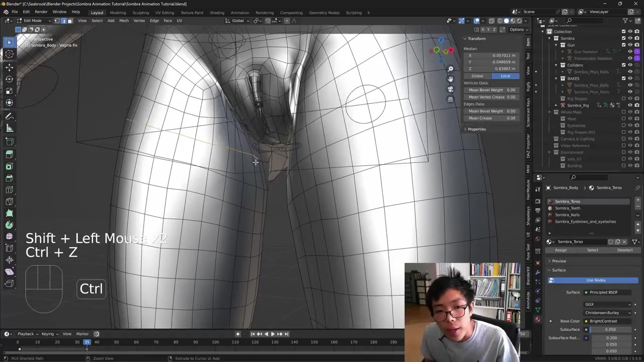Select the Rotate tool
Viewport: 644px width, 362px height.
click(9, 79)
